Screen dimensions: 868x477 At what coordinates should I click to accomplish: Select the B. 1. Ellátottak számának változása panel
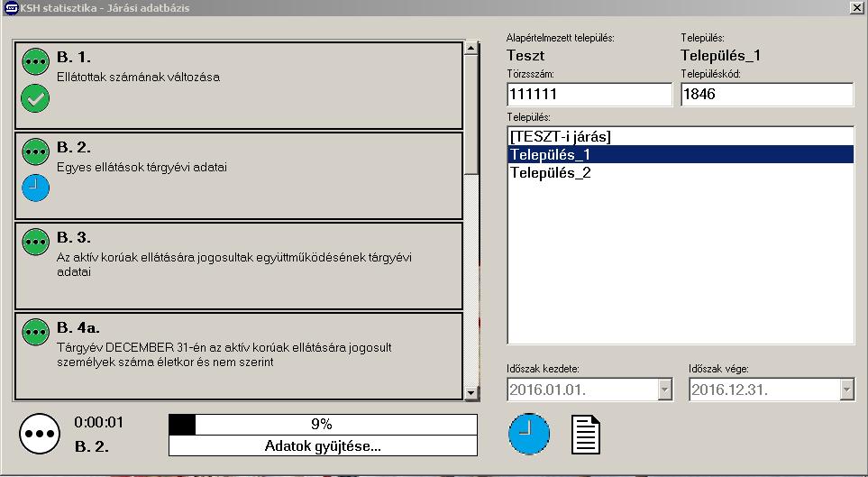pyautogui.click(x=239, y=86)
